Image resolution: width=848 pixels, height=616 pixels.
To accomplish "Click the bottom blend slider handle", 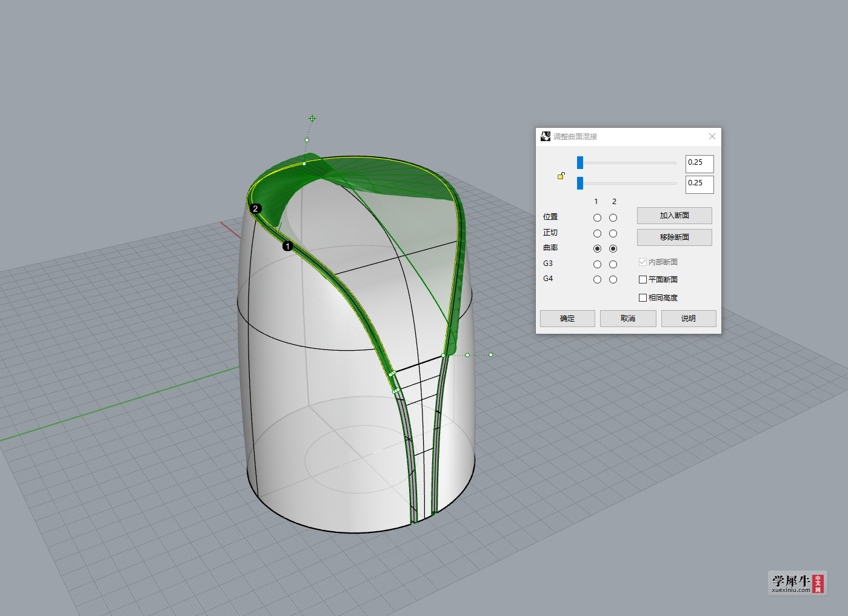I will (580, 183).
